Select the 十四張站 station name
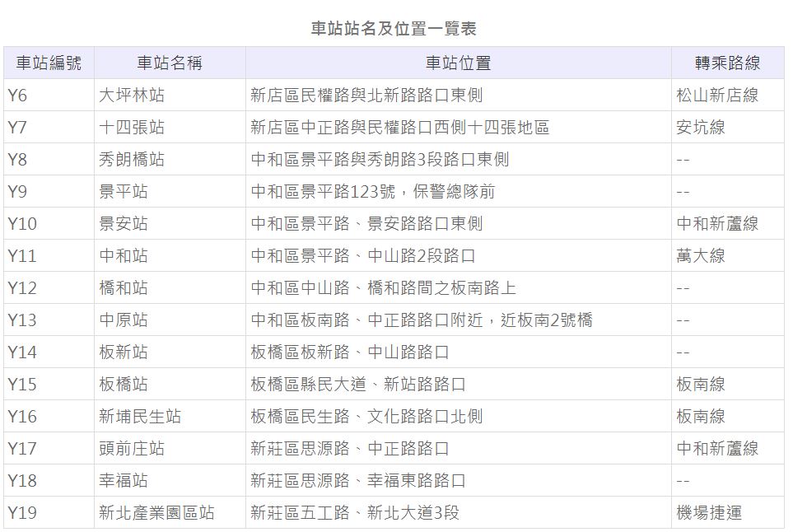 click(x=132, y=128)
